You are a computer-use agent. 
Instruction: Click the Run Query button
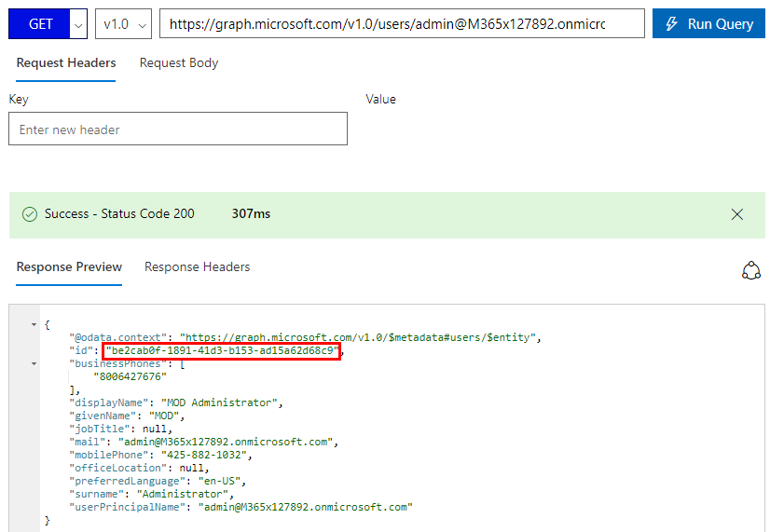tap(708, 24)
